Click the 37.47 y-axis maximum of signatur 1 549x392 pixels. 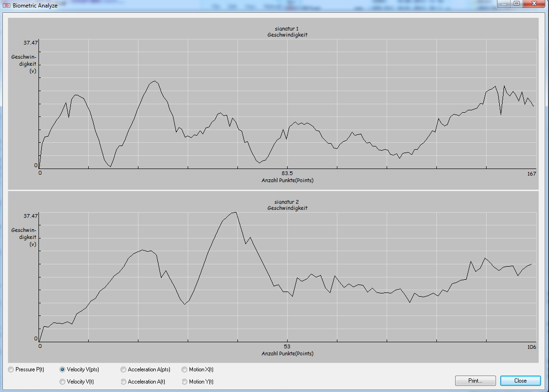30,43
